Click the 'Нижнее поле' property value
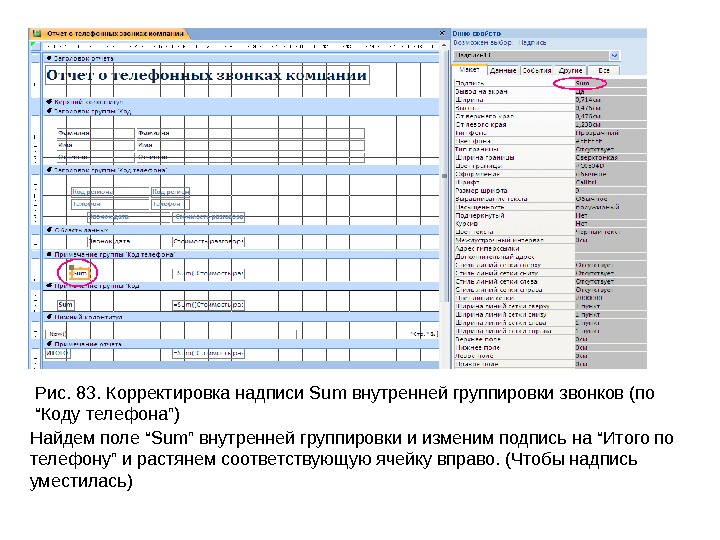This screenshot has height=540, width=720. pyautogui.click(x=610, y=348)
